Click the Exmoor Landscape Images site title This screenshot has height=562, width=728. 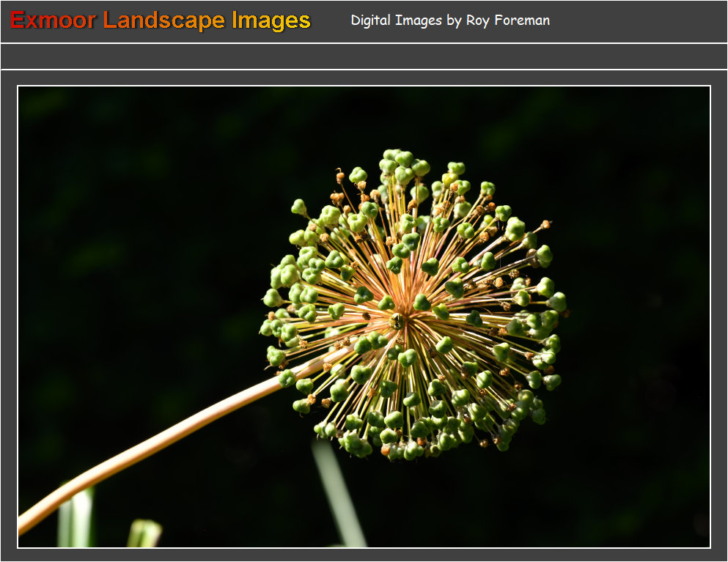point(161,21)
